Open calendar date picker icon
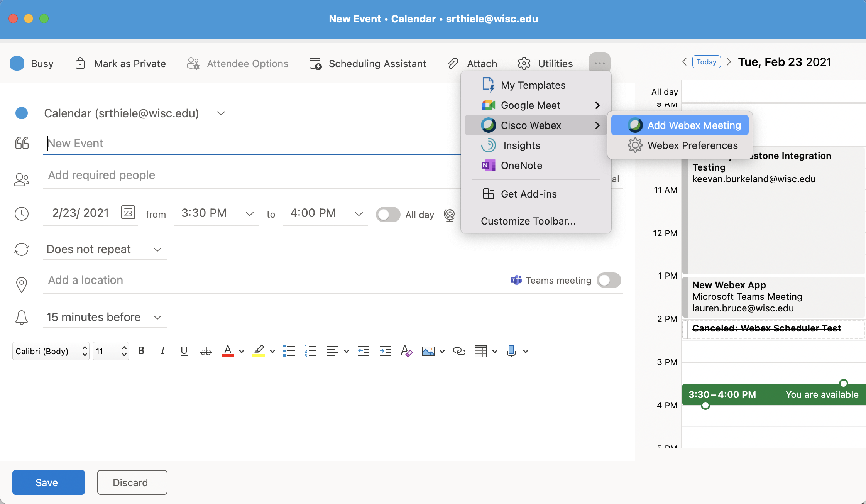The height and width of the screenshot is (504, 866). click(128, 213)
